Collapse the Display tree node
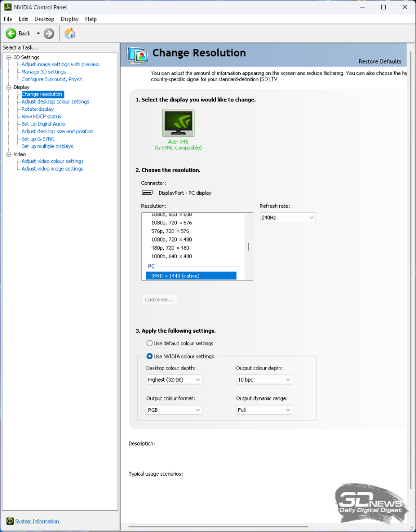Image resolution: width=416 pixels, height=532 pixels. click(x=9, y=87)
